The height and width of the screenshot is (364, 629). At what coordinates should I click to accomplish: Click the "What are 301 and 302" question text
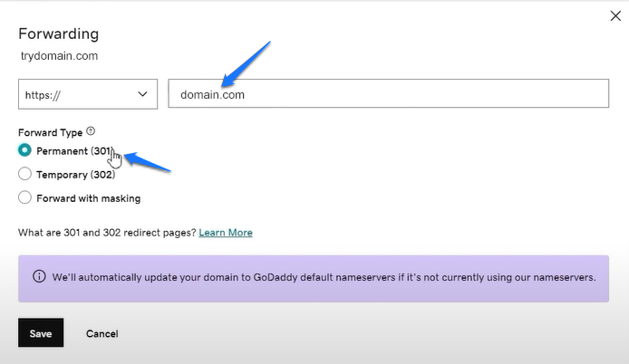pyautogui.click(x=106, y=233)
